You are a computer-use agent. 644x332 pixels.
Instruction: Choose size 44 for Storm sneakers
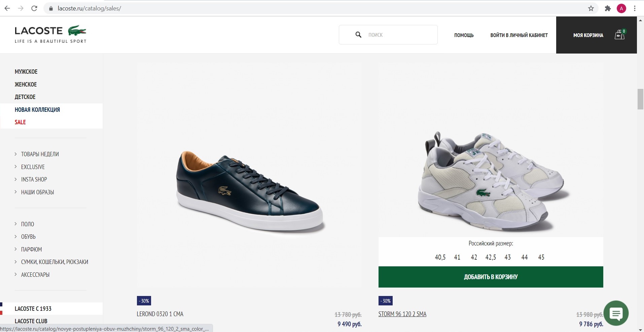tap(524, 257)
